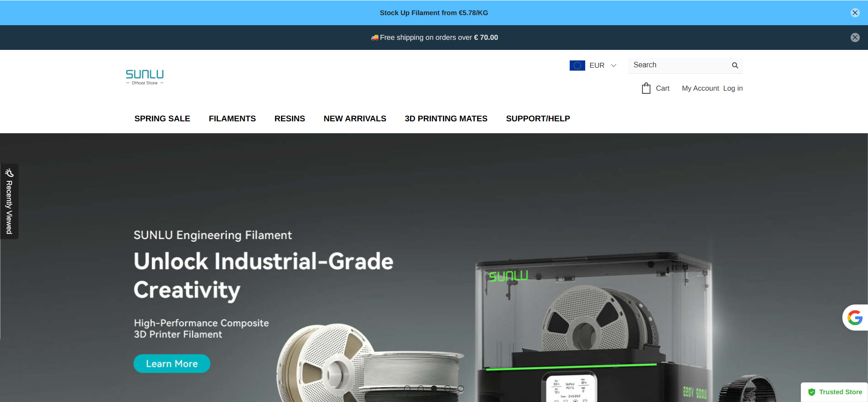
Task: Select the active third carousel dot
Action: pos(434,388)
